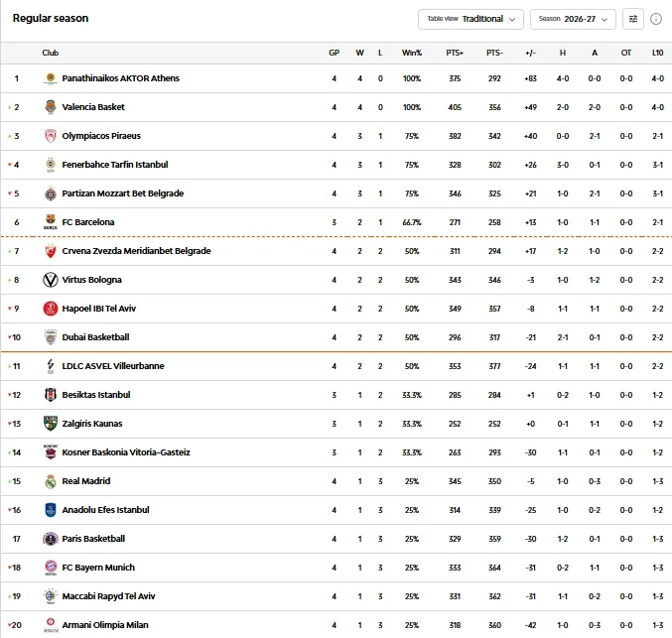Sort table by the Win% column header
Image resolution: width=672 pixels, height=638 pixels.
coord(411,53)
